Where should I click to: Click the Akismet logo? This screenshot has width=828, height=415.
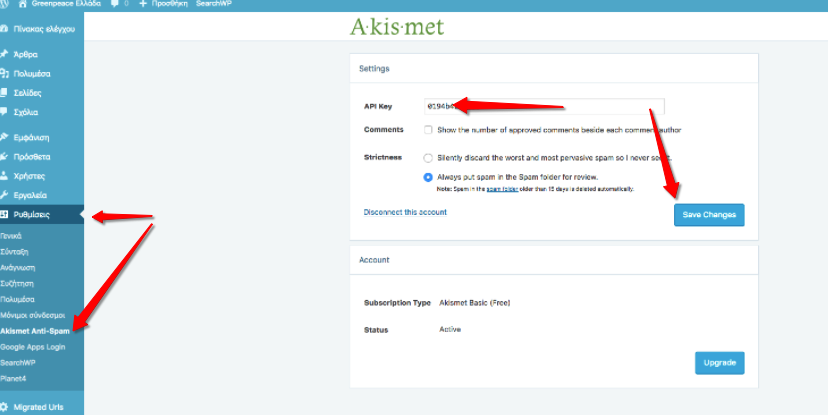pyautogui.click(x=397, y=26)
